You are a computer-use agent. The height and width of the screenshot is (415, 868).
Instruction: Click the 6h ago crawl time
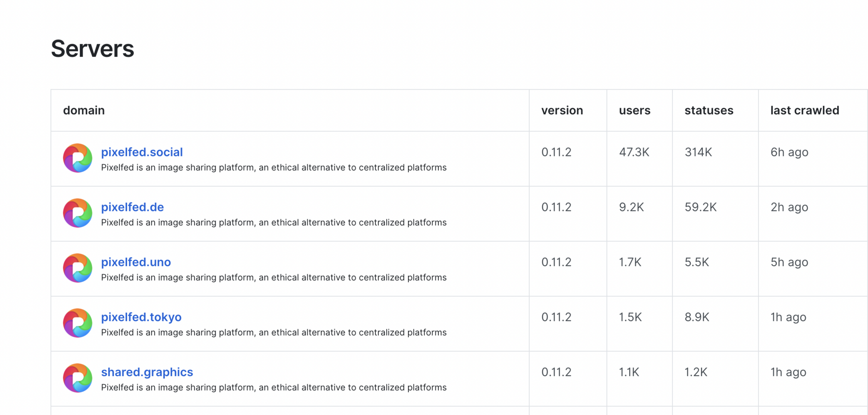(x=789, y=152)
